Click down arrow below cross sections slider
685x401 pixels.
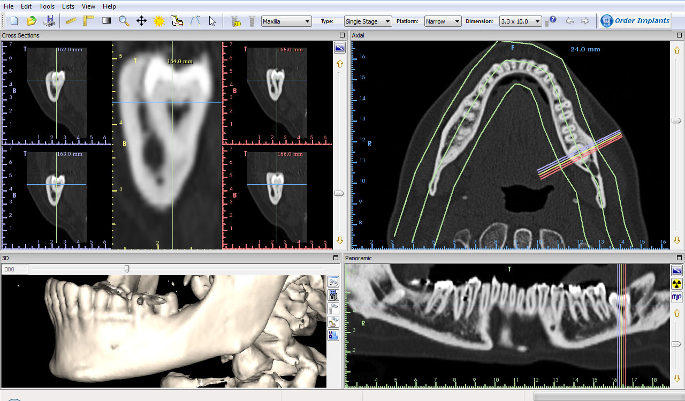(340, 241)
